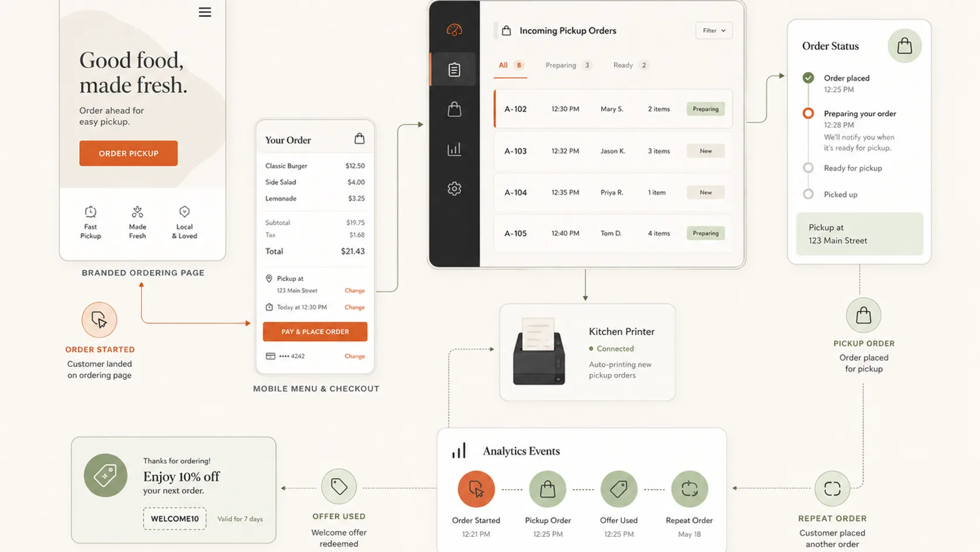The width and height of the screenshot is (980, 552).
Task: Switch to the Preparing tab
Action: tap(569, 65)
